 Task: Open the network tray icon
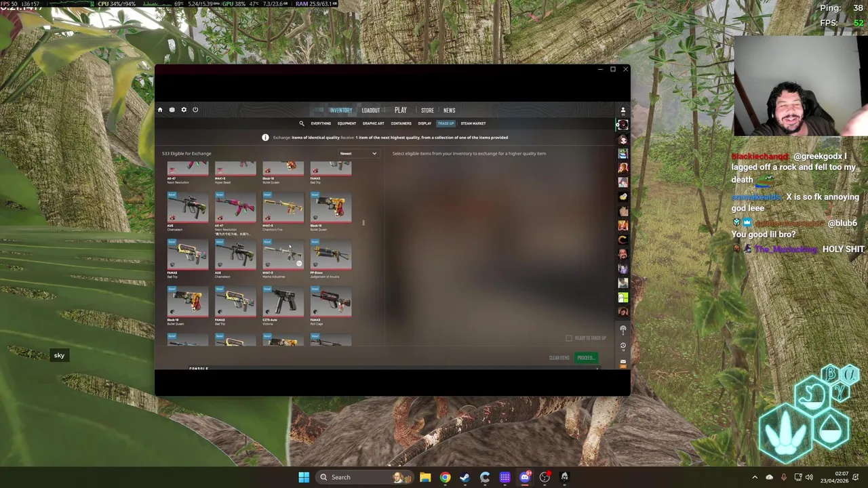[x=798, y=477]
